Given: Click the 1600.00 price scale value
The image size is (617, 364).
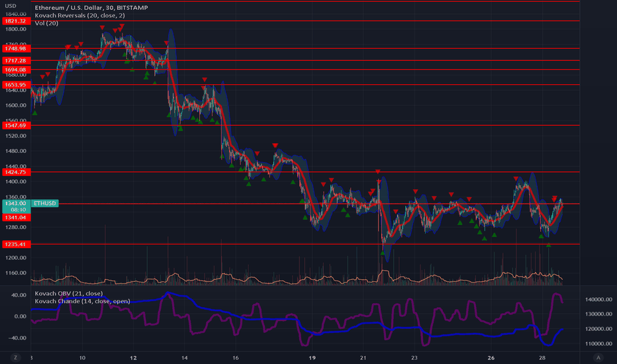Looking at the screenshot, I should click(x=16, y=105).
